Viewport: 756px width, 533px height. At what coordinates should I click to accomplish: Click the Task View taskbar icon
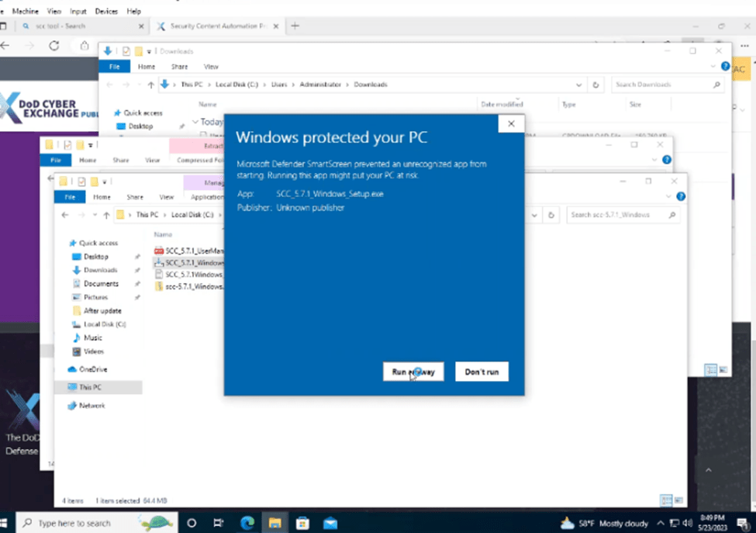pos(219,522)
